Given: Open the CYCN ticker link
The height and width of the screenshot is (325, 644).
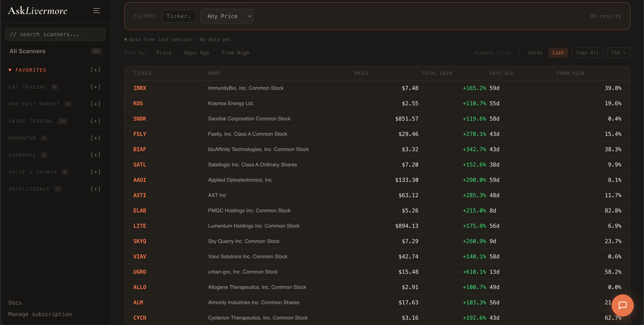Looking at the screenshot, I should click(140, 318).
